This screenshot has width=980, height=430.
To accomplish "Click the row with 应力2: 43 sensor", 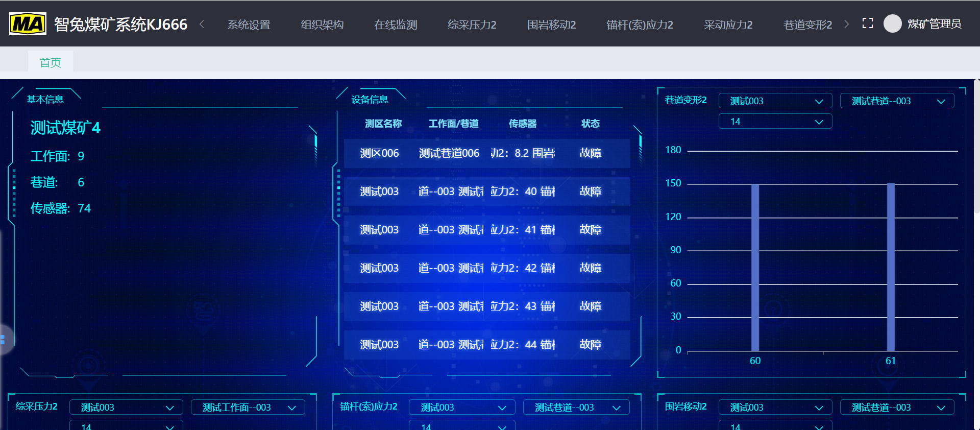I will (487, 306).
